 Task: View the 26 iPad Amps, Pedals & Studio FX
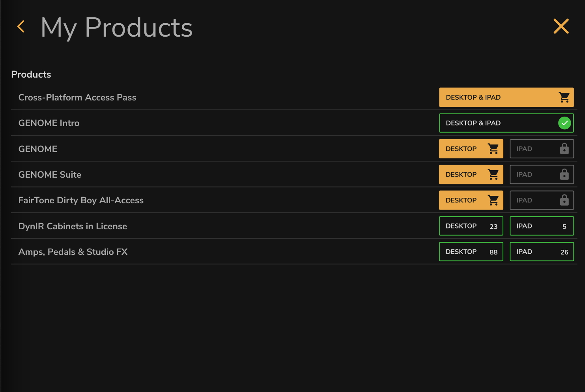click(x=542, y=252)
